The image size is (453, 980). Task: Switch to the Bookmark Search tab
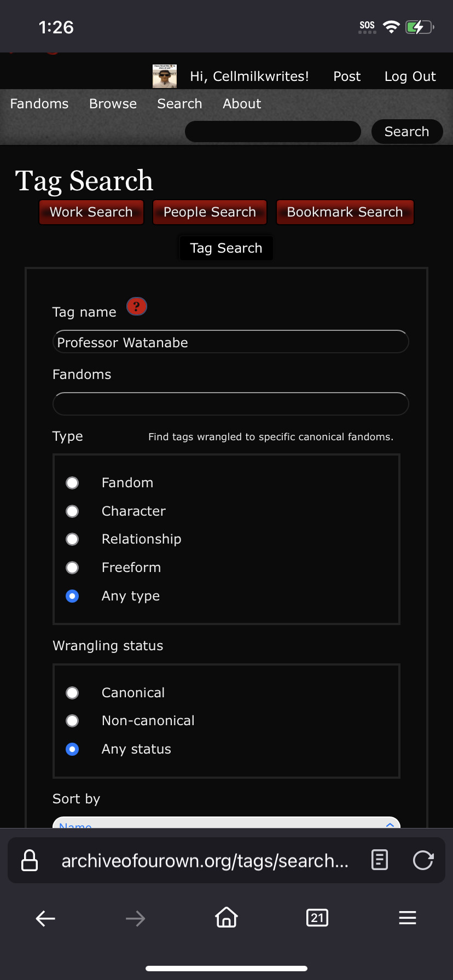coord(345,212)
